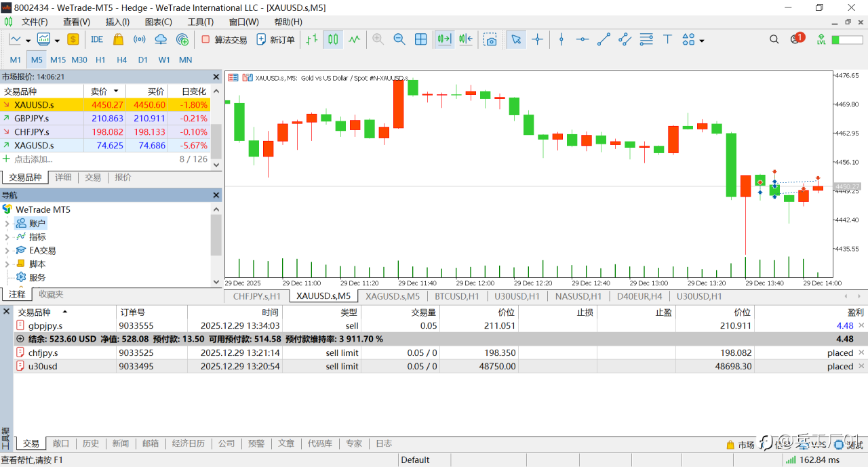The image size is (868, 467).
Task: Open the chart profiles icon
Action: pos(43,39)
